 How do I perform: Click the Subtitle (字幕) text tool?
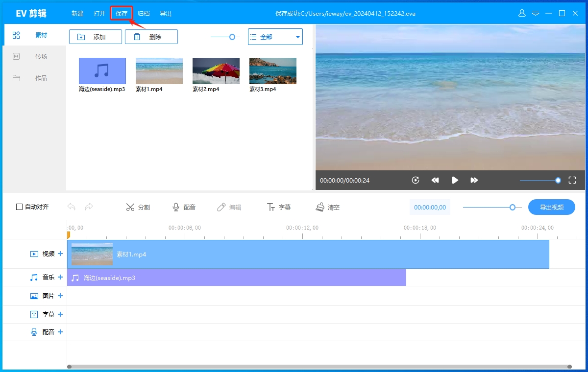pos(278,207)
